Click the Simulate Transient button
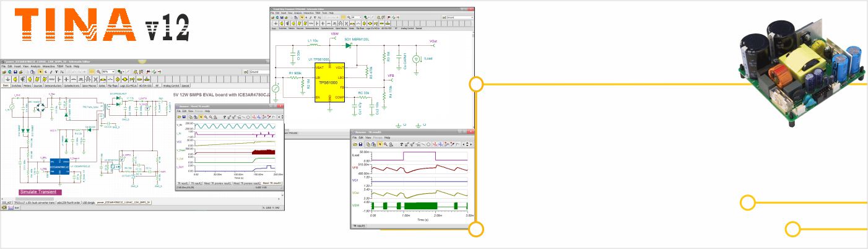Image resolution: width=868 pixels, height=249 pixels. 40,192
